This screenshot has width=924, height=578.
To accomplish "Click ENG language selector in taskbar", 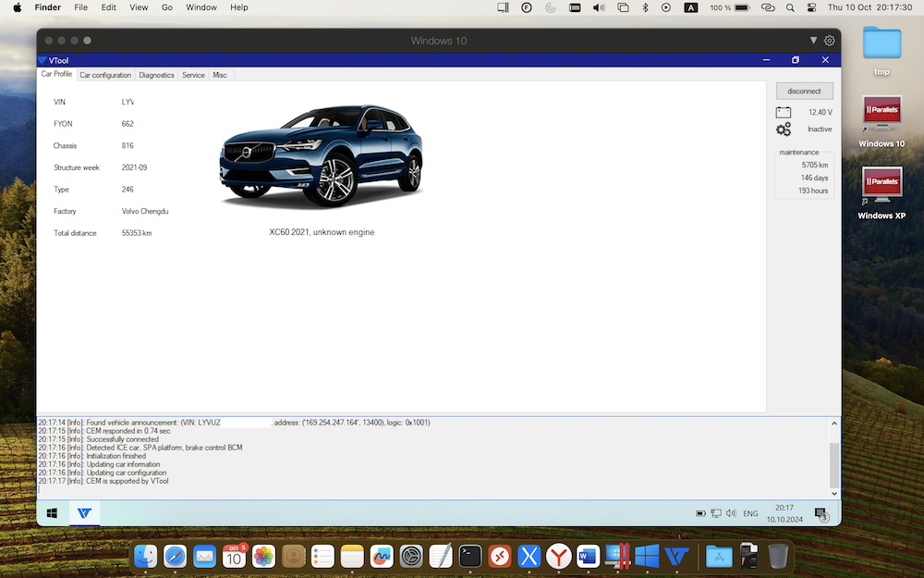I will pyautogui.click(x=750, y=513).
